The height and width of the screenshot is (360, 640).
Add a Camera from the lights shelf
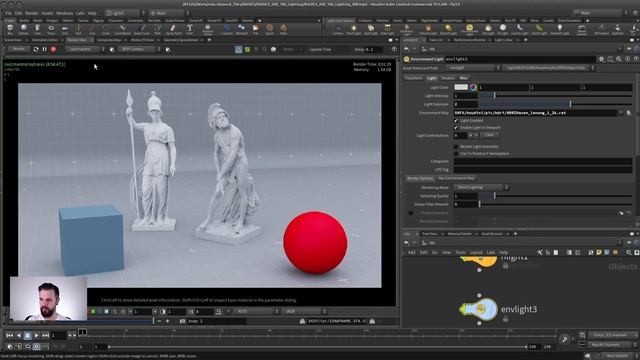tap(338, 29)
